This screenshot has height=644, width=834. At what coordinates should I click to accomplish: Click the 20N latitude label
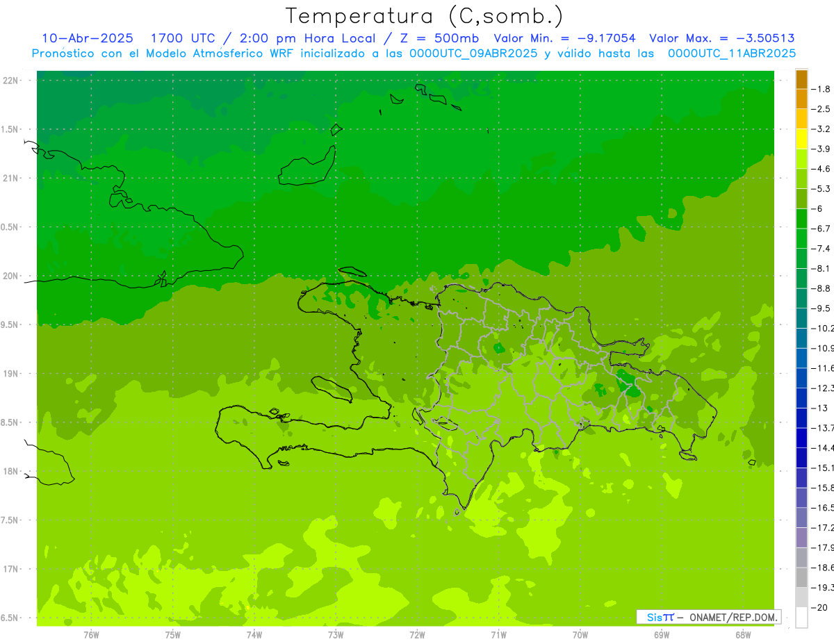coord(11,276)
